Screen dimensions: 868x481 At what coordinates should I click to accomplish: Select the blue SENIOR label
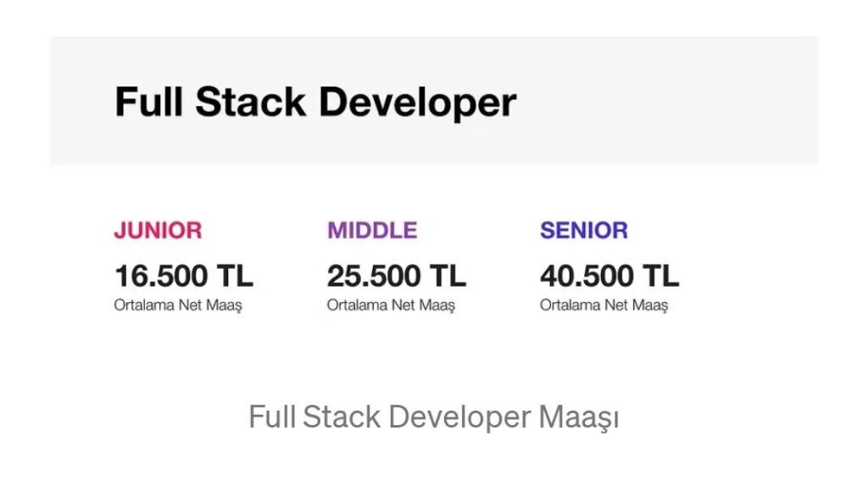(584, 230)
